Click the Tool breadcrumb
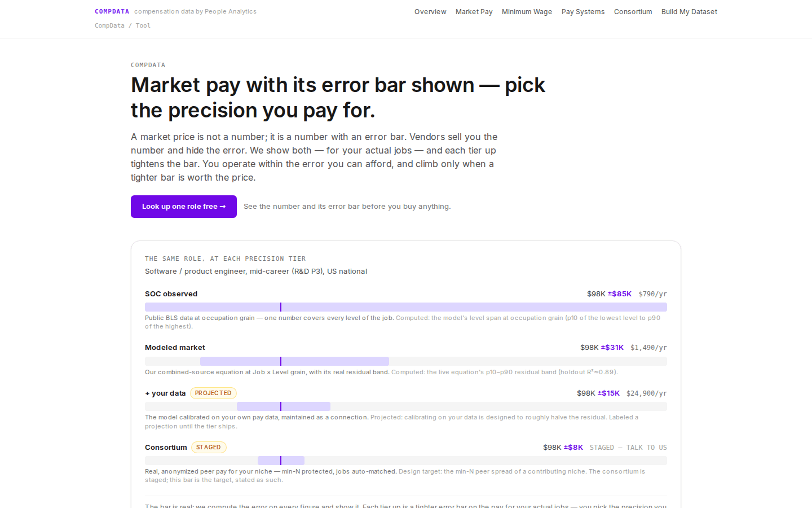812x508 pixels. tap(143, 25)
